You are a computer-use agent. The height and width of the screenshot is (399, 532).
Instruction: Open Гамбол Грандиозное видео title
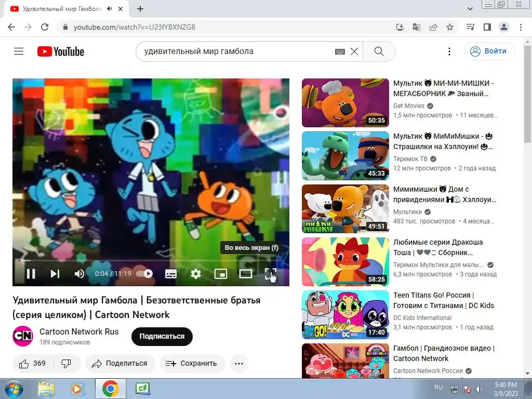click(x=444, y=353)
